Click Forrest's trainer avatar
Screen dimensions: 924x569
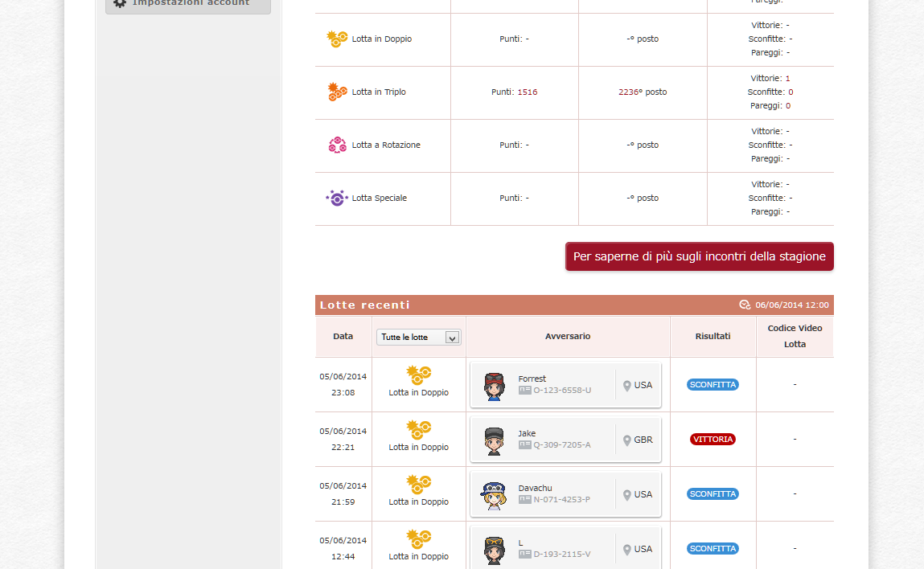(494, 386)
